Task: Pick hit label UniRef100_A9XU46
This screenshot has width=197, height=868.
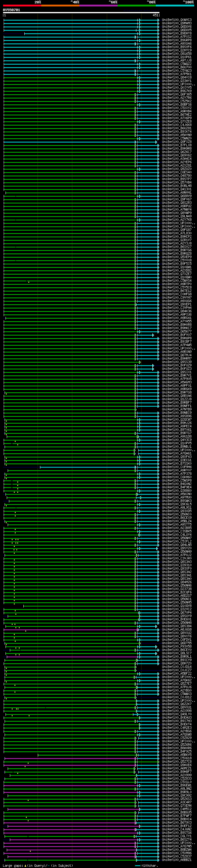Action: pyautogui.click(x=177, y=43)
